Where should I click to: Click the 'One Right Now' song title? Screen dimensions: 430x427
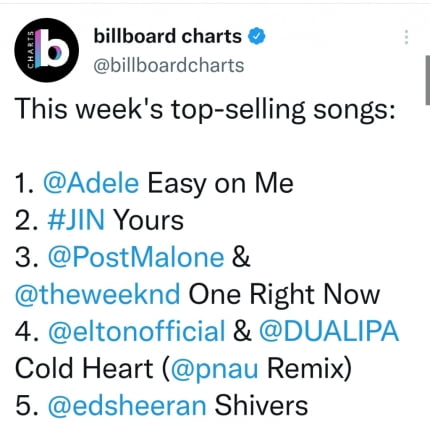284,295
